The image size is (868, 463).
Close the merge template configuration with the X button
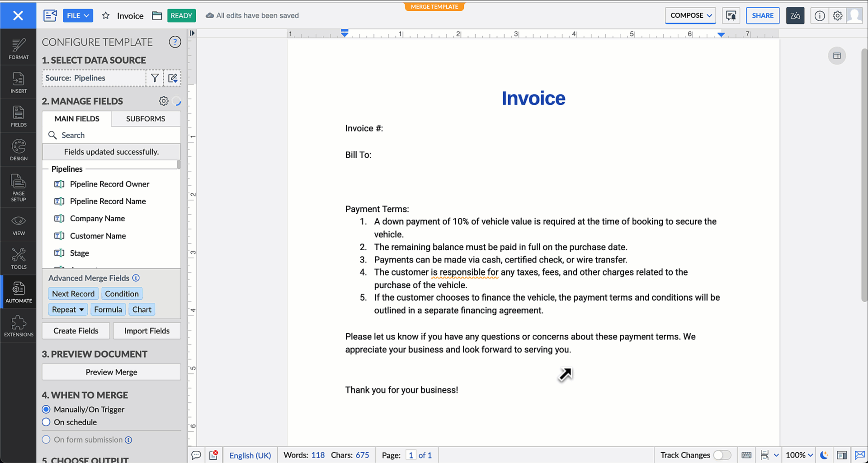point(18,16)
